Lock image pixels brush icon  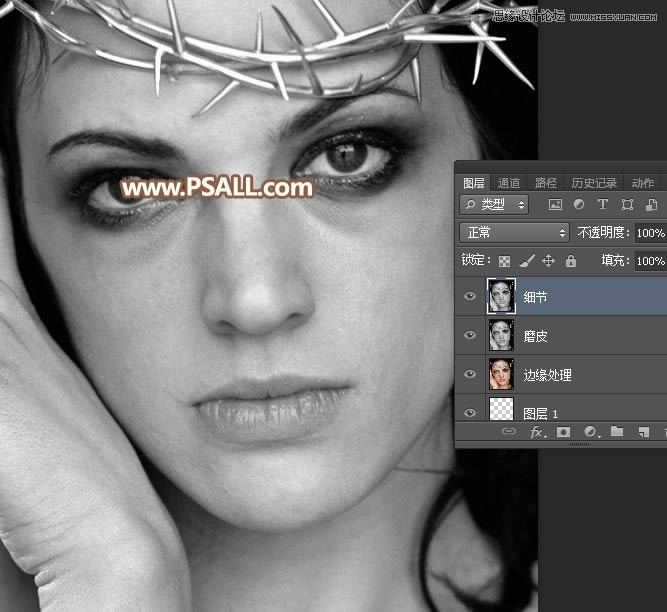click(x=527, y=261)
